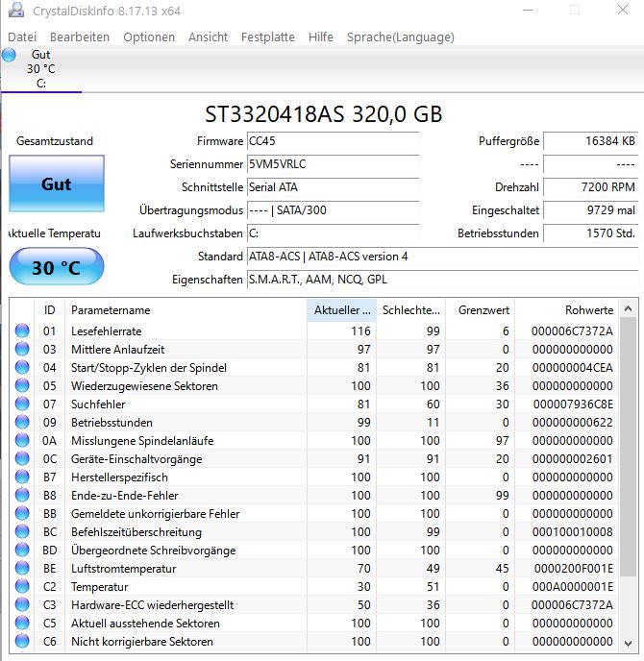Click status orb of Suchfehler row
This screenshot has height=661, width=644.
pyautogui.click(x=22, y=404)
